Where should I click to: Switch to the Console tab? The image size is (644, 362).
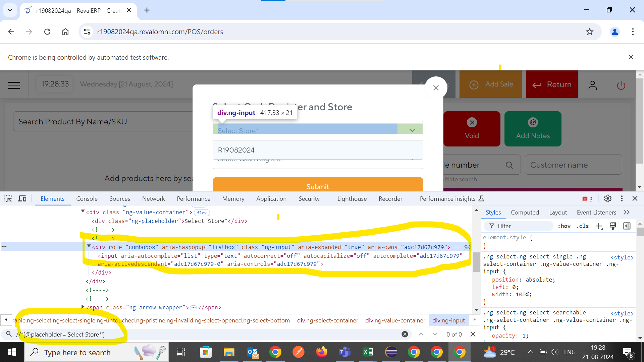point(87,199)
